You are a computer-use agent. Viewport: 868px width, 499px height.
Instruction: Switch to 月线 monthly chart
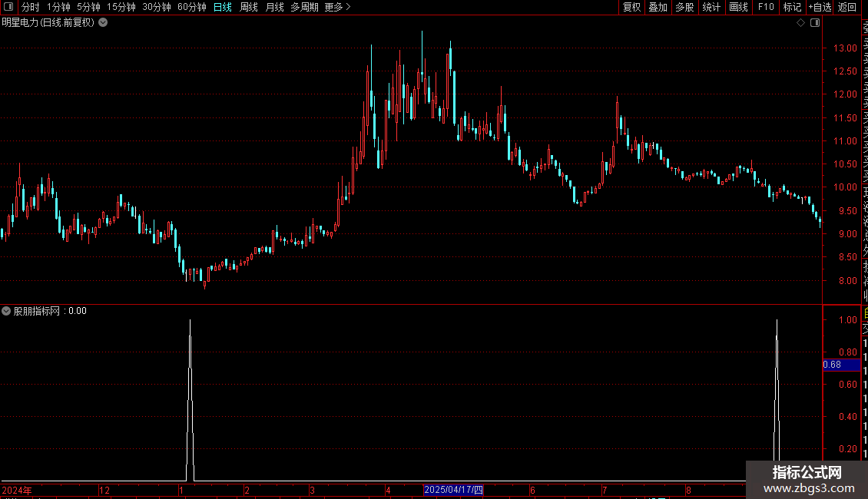point(274,7)
